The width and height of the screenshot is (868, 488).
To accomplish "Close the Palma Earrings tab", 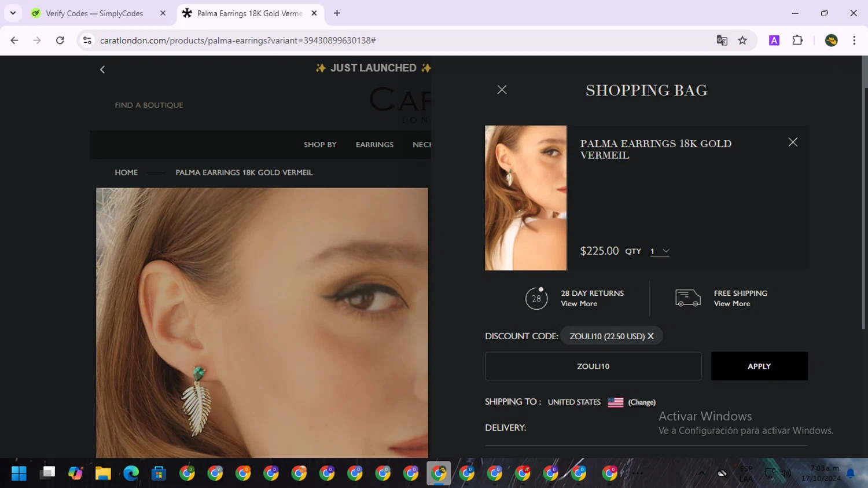I will coord(314,13).
